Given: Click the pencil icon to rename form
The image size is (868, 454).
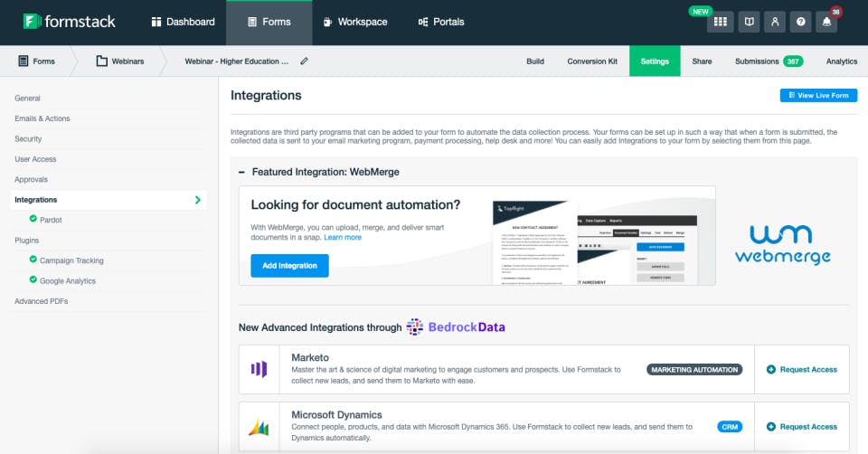Looking at the screenshot, I should (x=304, y=61).
